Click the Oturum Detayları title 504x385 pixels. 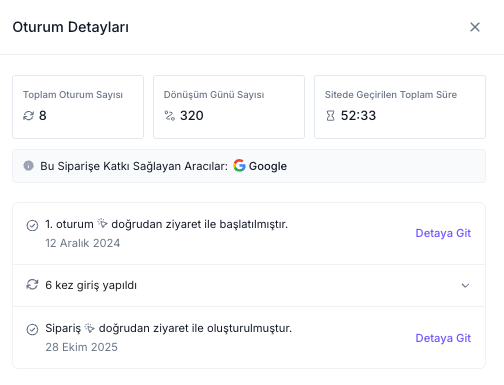pyautogui.click(x=71, y=27)
